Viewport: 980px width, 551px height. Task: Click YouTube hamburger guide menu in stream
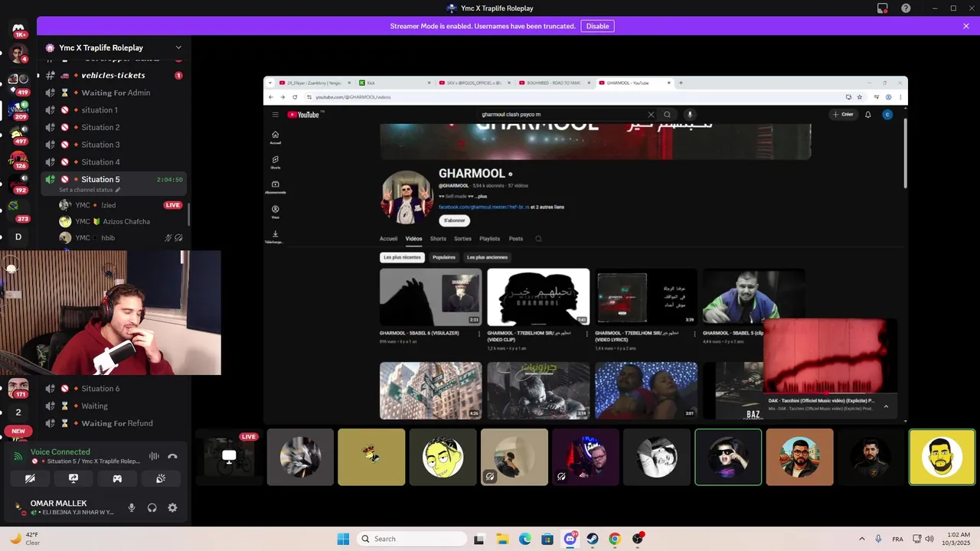(276, 115)
